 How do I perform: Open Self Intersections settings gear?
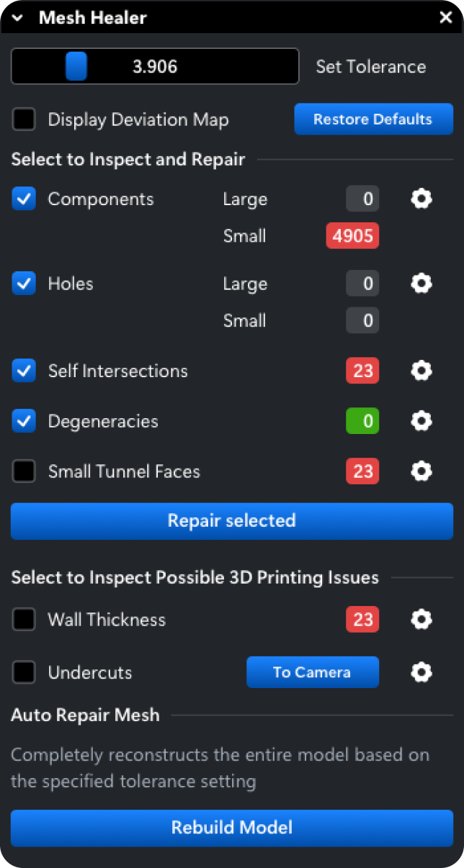(x=421, y=371)
